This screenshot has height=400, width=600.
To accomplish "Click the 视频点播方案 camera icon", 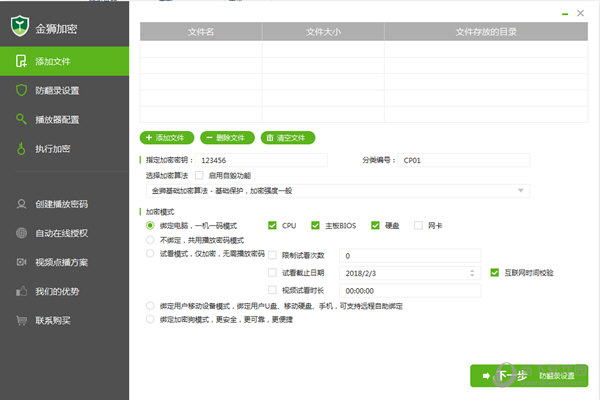I will pos(20,262).
